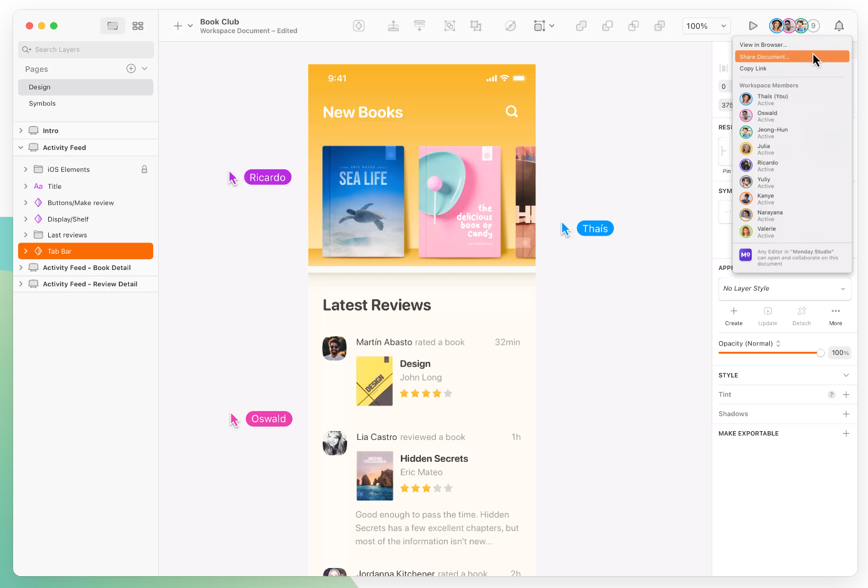Open the 100% zoom dropdown
The width and height of the screenshot is (868, 588).
706,26
